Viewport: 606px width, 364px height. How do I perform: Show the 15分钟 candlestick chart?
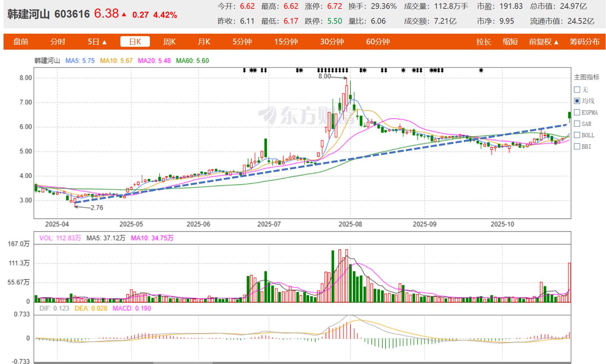(286, 42)
